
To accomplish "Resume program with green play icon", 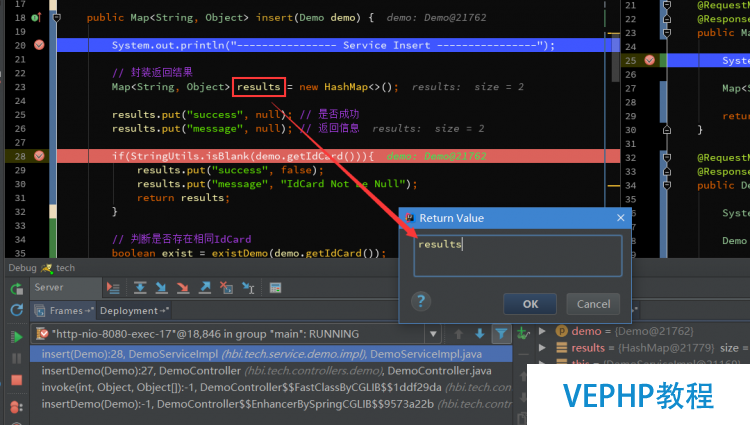I will (17, 337).
